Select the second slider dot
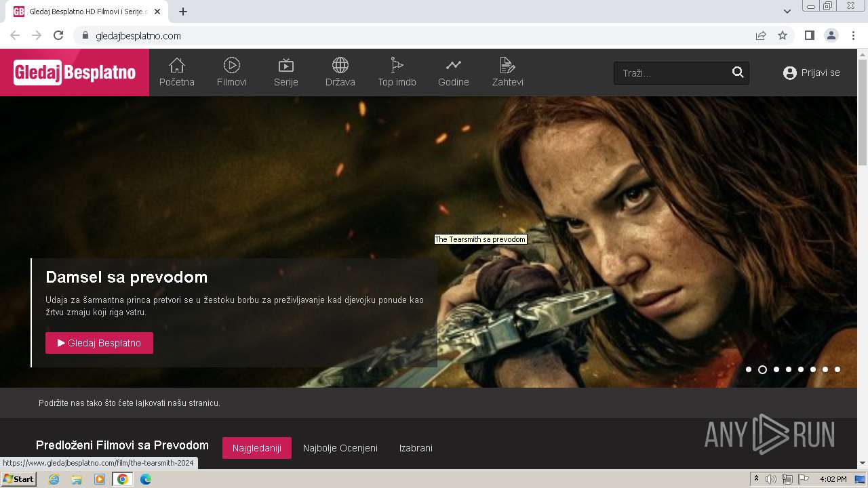868x488 pixels. 762,369
